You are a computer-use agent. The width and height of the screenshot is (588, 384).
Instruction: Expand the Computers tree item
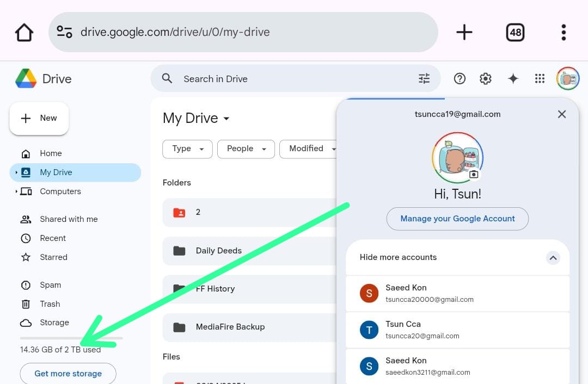(16, 191)
